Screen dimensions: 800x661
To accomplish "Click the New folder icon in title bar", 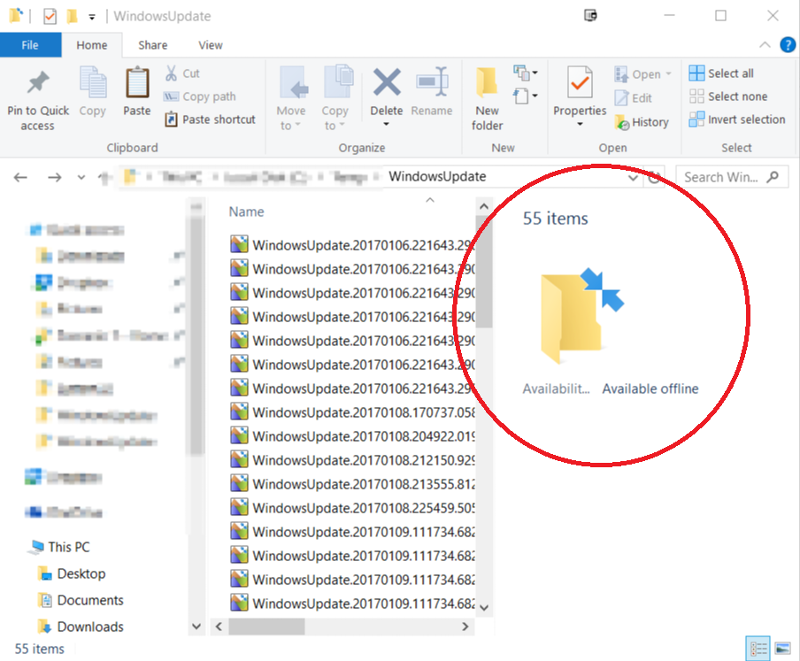I will [x=72, y=16].
